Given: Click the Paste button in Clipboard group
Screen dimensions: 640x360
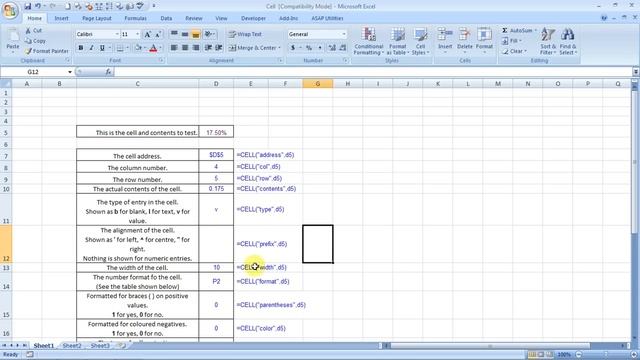Looking at the screenshot, I should tap(13, 41).
